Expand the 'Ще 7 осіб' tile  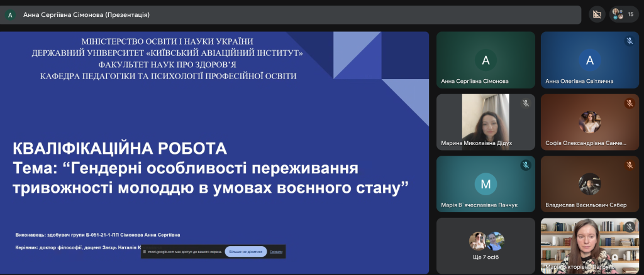pos(486,245)
